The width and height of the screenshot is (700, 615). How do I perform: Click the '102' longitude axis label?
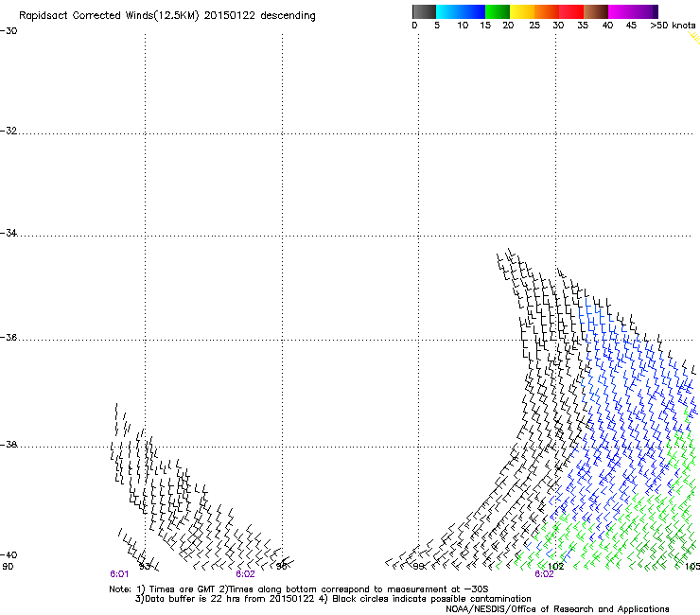(x=556, y=567)
